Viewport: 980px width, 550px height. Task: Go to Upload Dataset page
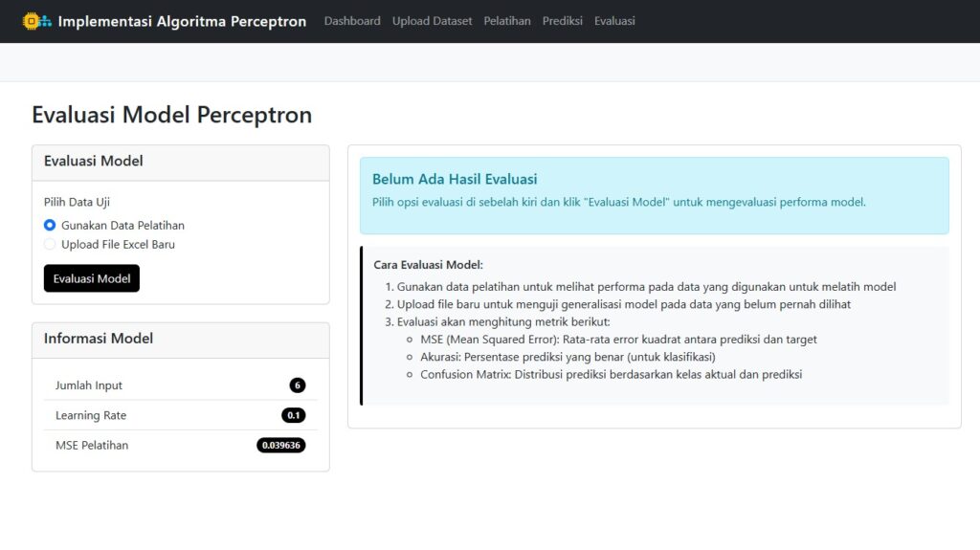[x=432, y=21]
